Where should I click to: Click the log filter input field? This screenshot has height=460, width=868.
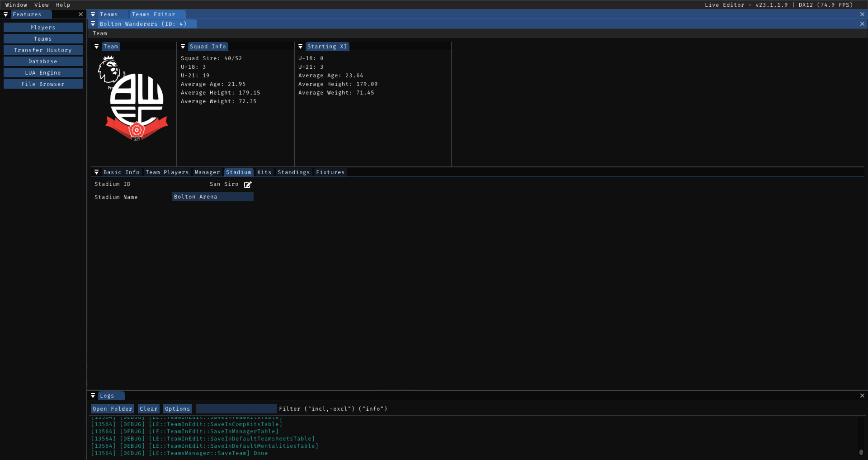pos(236,409)
